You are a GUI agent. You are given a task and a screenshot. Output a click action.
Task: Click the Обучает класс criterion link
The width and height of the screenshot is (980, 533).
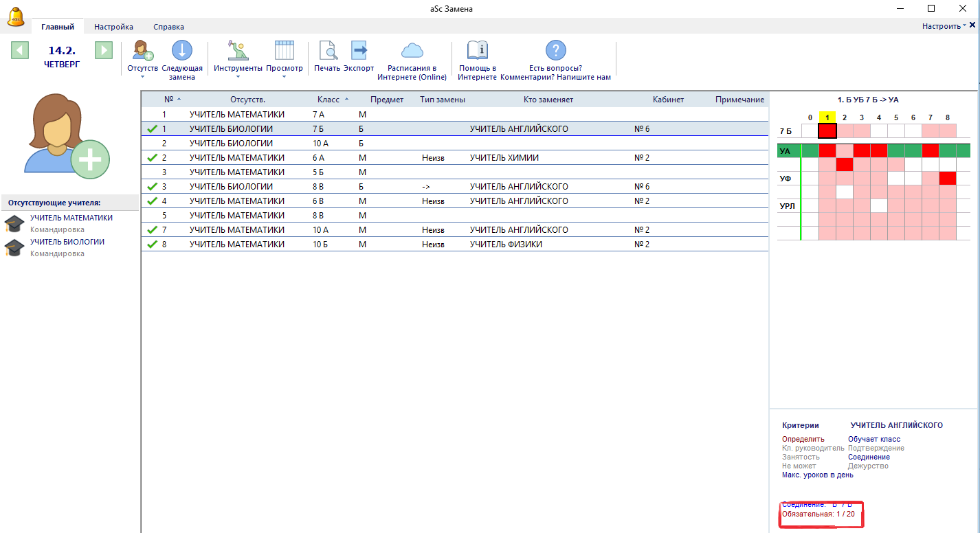click(874, 439)
